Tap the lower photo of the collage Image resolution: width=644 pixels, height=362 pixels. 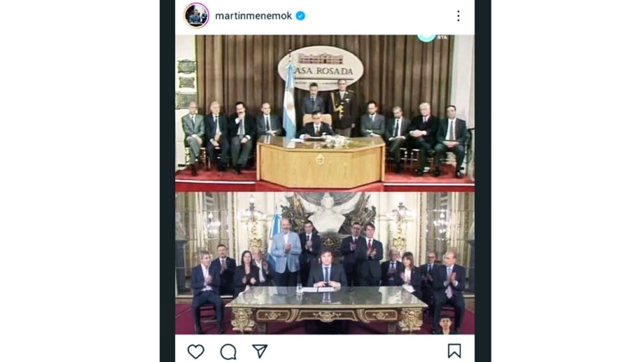tap(325, 263)
